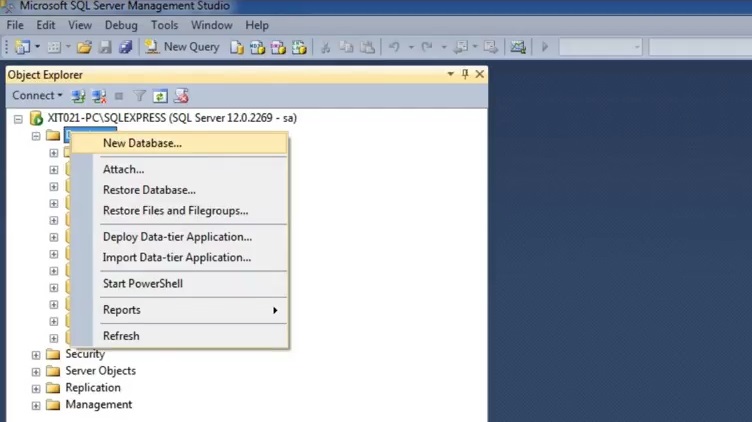This screenshot has width=752, height=422.
Task: Open the Tools menu
Action: (164, 25)
